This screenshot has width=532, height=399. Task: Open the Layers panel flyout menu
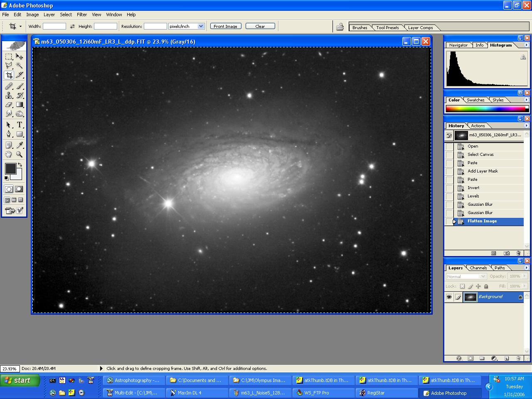(x=526, y=268)
